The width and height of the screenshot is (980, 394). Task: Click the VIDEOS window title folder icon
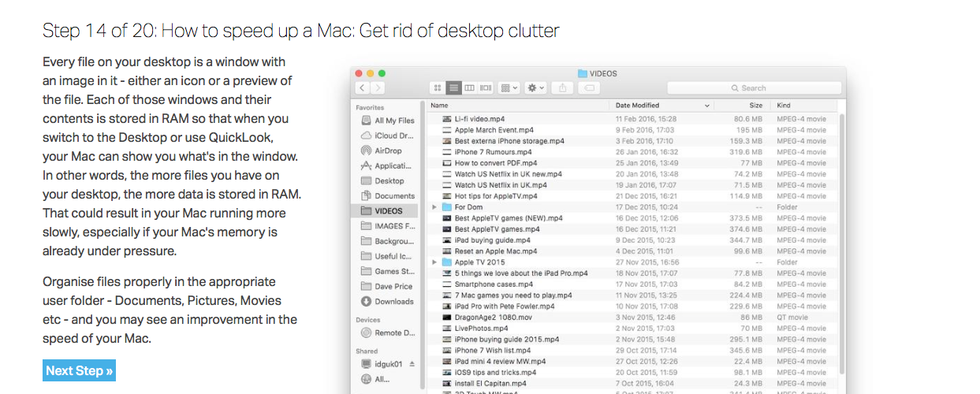point(583,73)
